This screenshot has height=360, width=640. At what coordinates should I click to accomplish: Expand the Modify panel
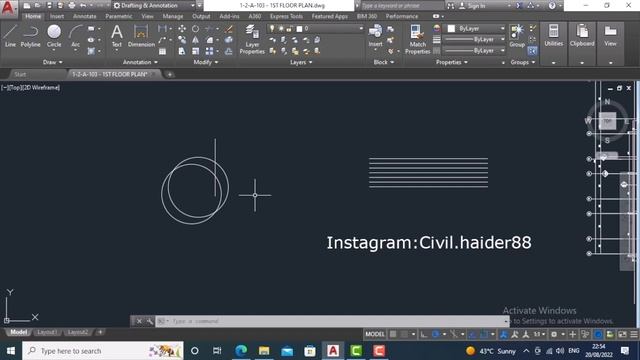tap(206, 62)
